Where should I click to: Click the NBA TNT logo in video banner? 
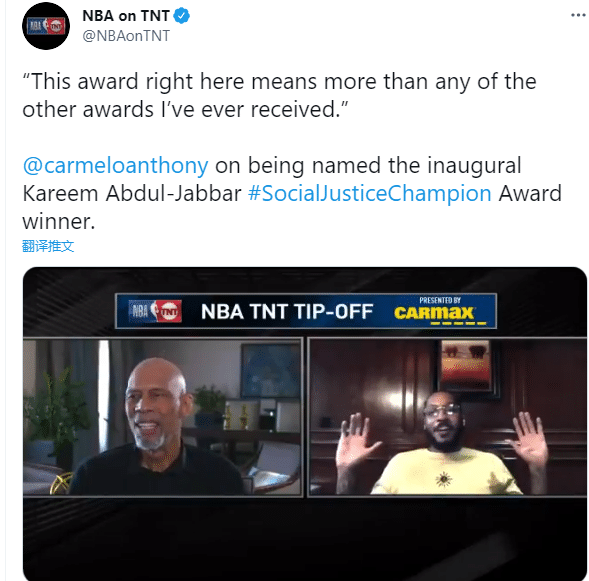coord(155,311)
